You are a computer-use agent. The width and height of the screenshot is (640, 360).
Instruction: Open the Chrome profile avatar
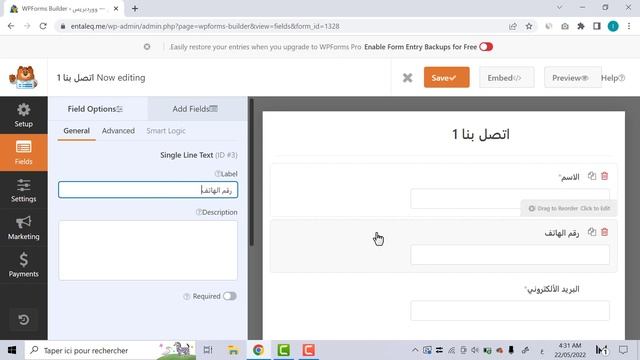pos(613,26)
